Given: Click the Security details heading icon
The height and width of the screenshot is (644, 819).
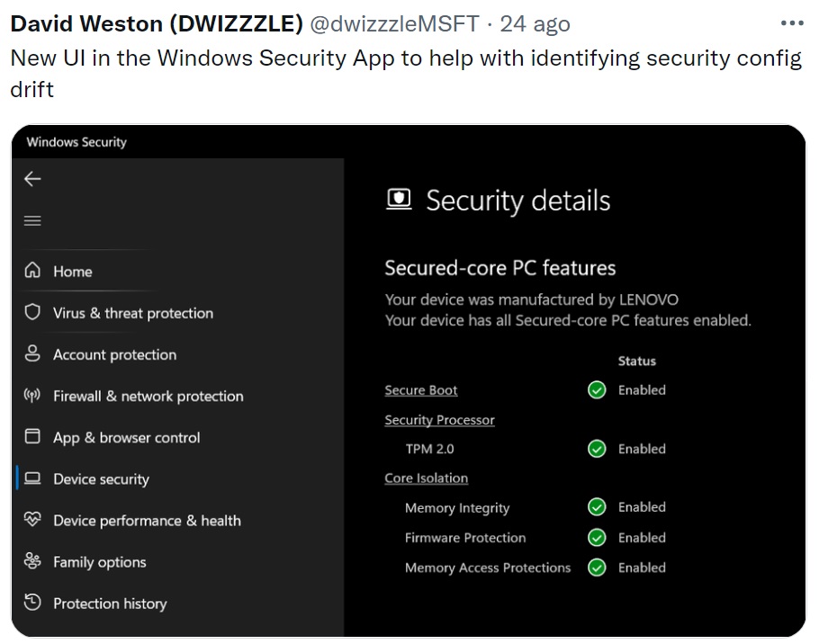Looking at the screenshot, I should tap(399, 199).
